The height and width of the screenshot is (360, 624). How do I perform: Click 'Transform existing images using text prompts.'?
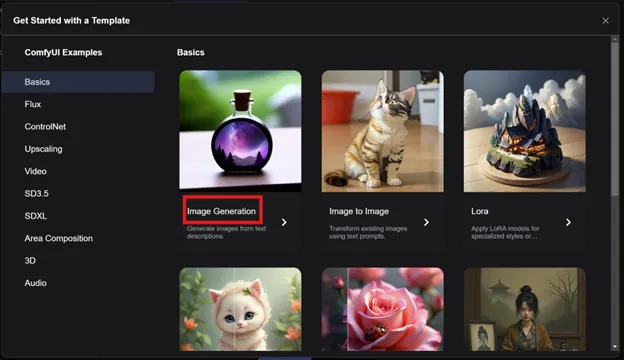[368, 232]
